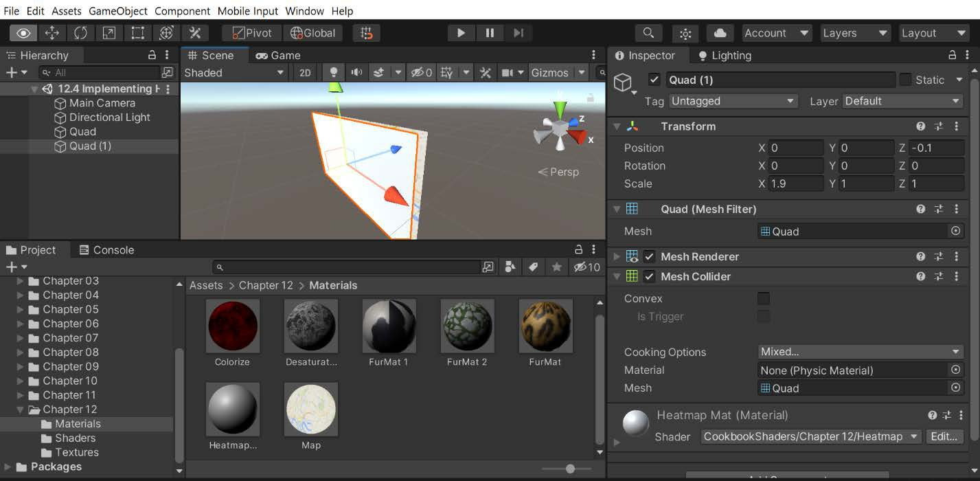This screenshot has height=481, width=980.
Task: Toggle scene effects icon
Action: pyautogui.click(x=378, y=72)
